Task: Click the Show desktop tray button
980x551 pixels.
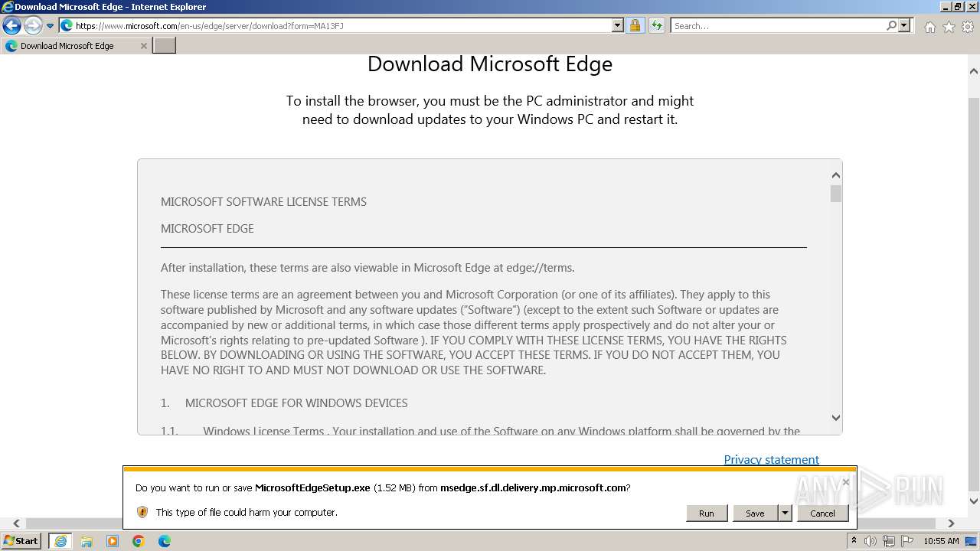Action: tap(972, 541)
